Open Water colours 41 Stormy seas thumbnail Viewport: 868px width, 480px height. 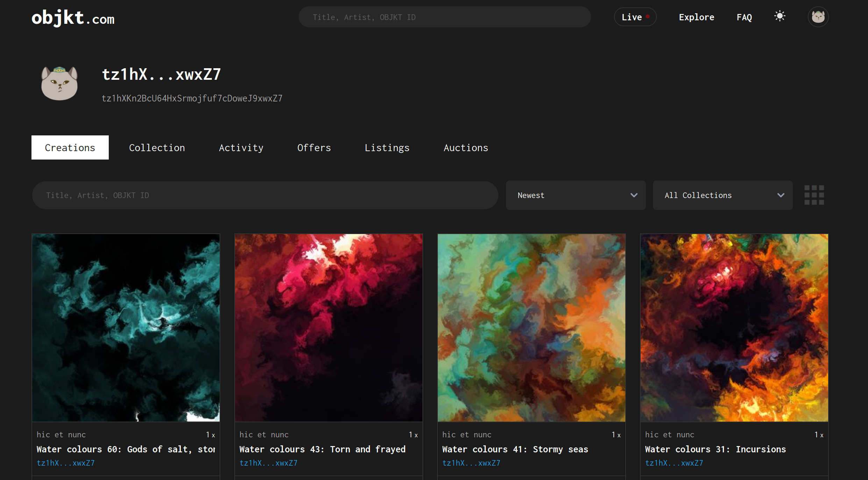coord(531,327)
